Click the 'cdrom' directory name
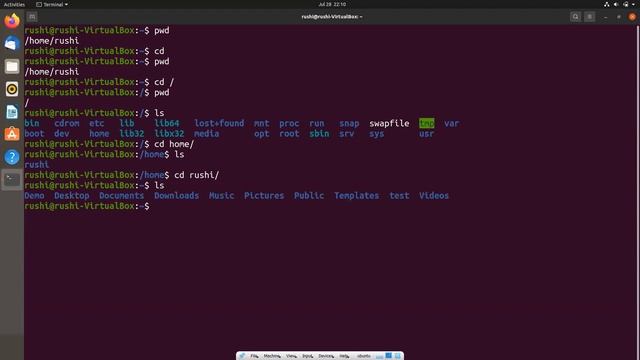Image resolution: width=640 pixels, height=360 pixels. tap(67, 123)
